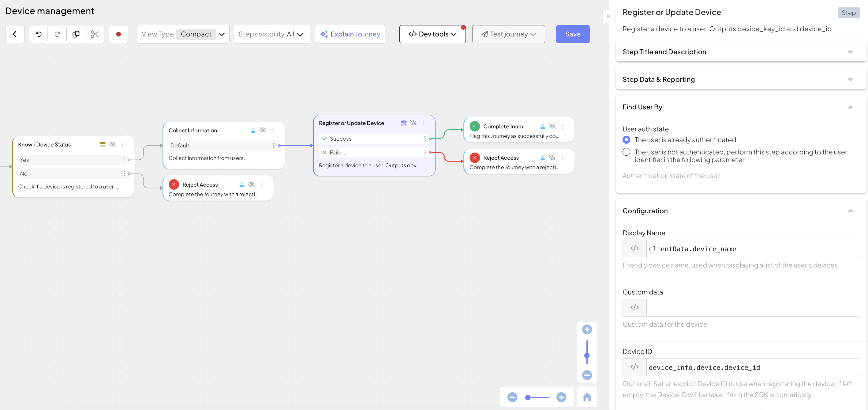
Task: Click the Register or Update Device server icon
Action: point(403,123)
